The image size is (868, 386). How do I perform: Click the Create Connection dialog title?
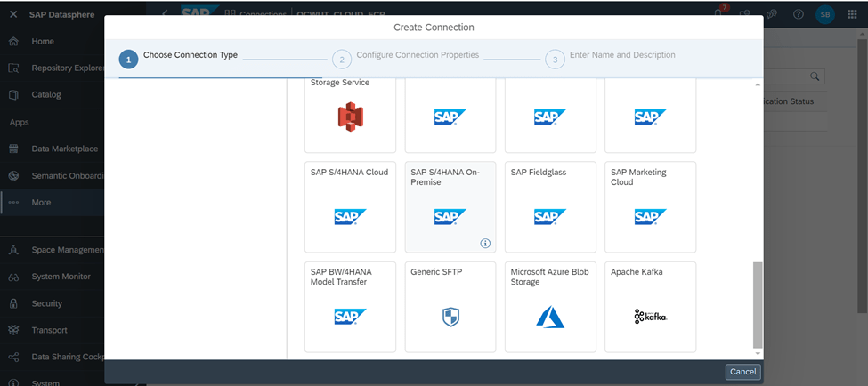tap(434, 27)
